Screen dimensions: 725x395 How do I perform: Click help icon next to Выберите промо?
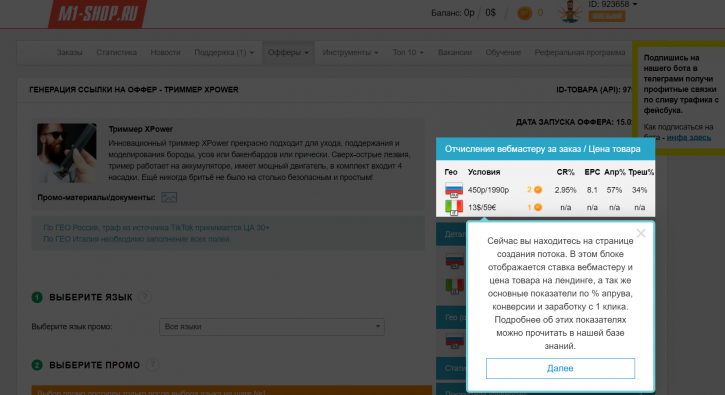[152, 365]
